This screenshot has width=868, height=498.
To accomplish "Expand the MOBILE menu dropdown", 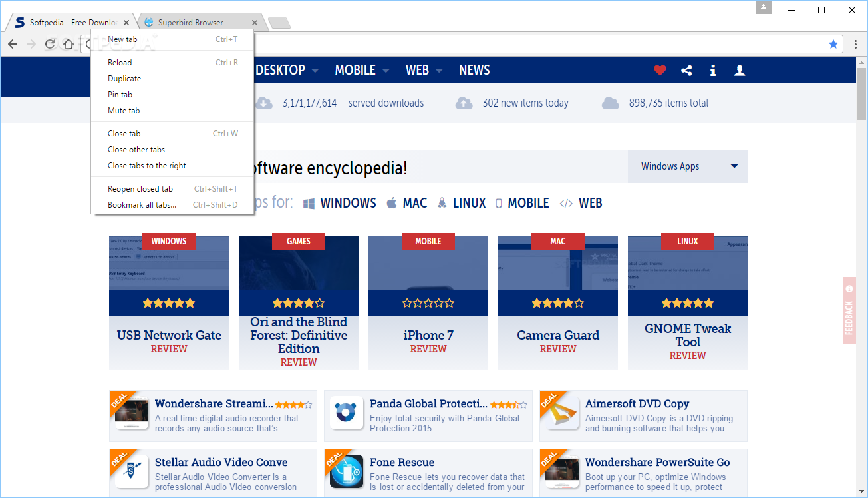I will 386,71.
